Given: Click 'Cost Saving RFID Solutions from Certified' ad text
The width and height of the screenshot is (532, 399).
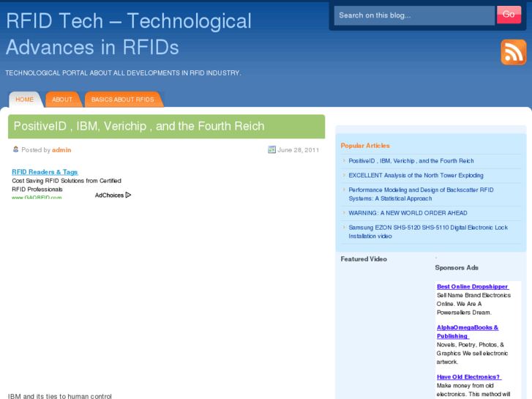Looking at the screenshot, I should 67,181.
